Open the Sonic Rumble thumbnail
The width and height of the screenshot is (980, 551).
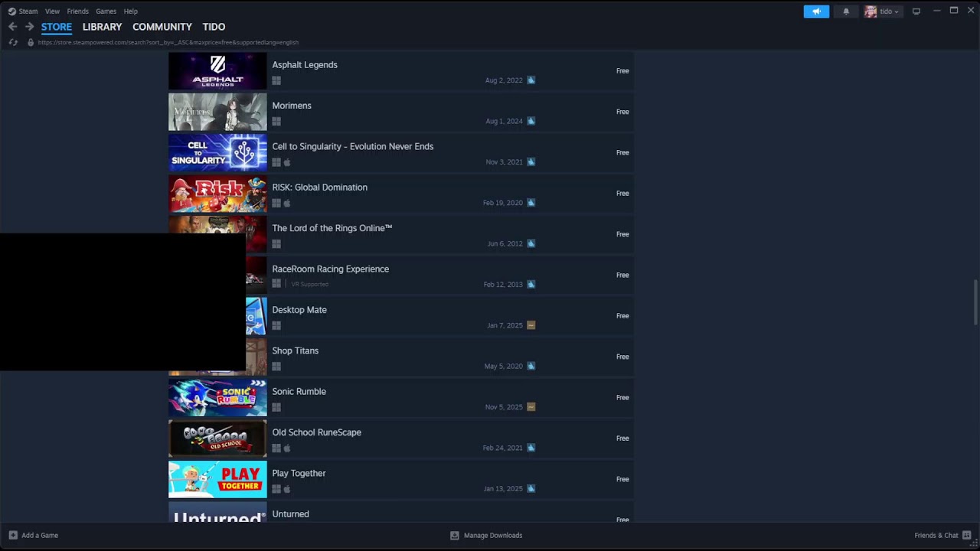pyautogui.click(x=217, y=398)
